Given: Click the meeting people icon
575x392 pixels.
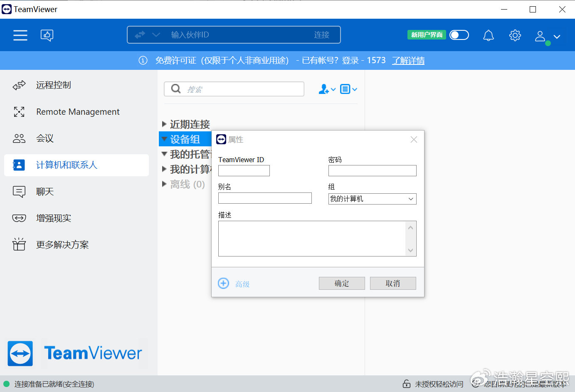Looking at the screenshot, I should [x=19, y=138].
